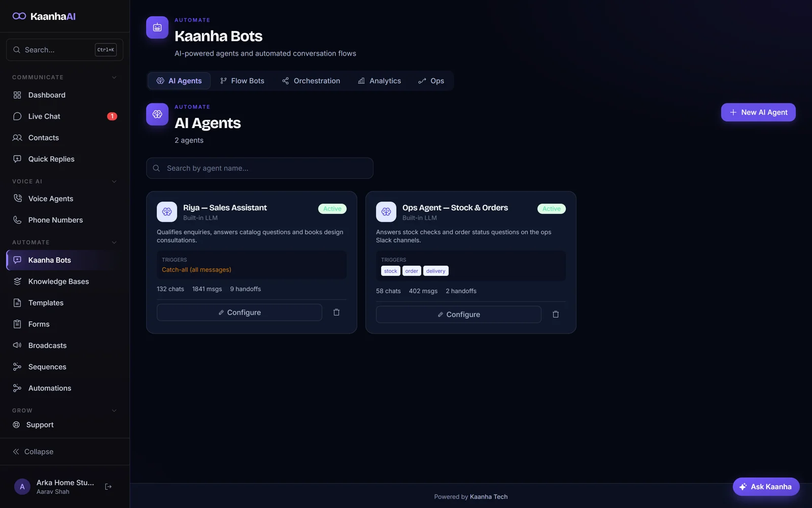The image size is (812, 508).
Task: Click the user avatar A
Action: coord(22,487)
